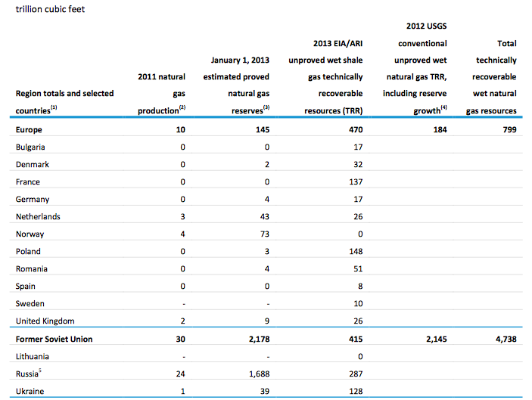This screenshot has height=400, width=532.
Task: Click the Sweden shale gas value 10
Action: coord(358,304)
